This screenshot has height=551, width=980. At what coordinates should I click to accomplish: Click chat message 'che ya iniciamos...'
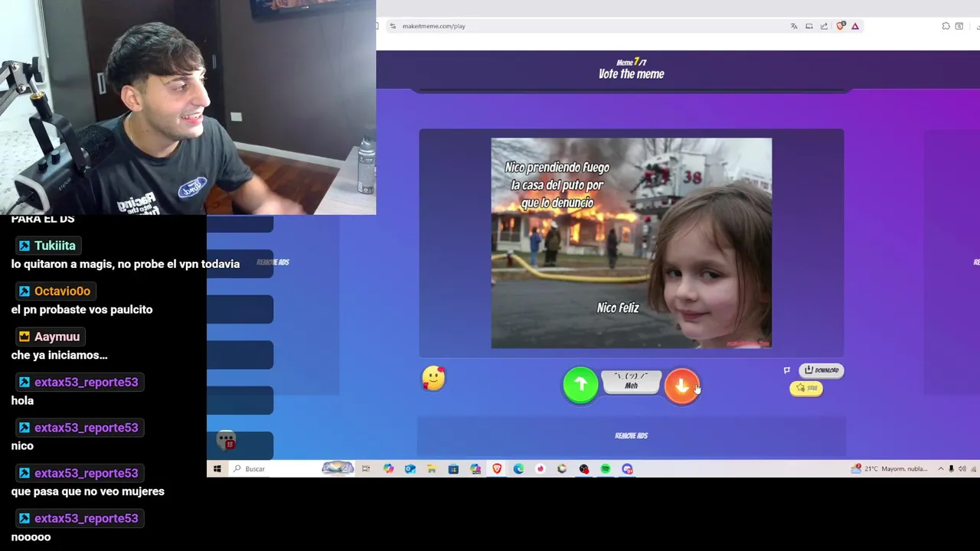pyautogui.click(x=59, y=355)
